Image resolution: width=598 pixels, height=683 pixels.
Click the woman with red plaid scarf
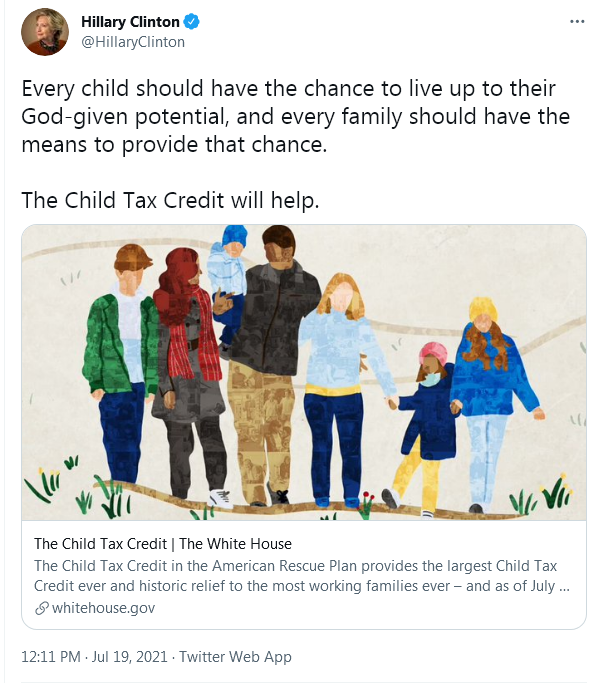tap(187, 375)
